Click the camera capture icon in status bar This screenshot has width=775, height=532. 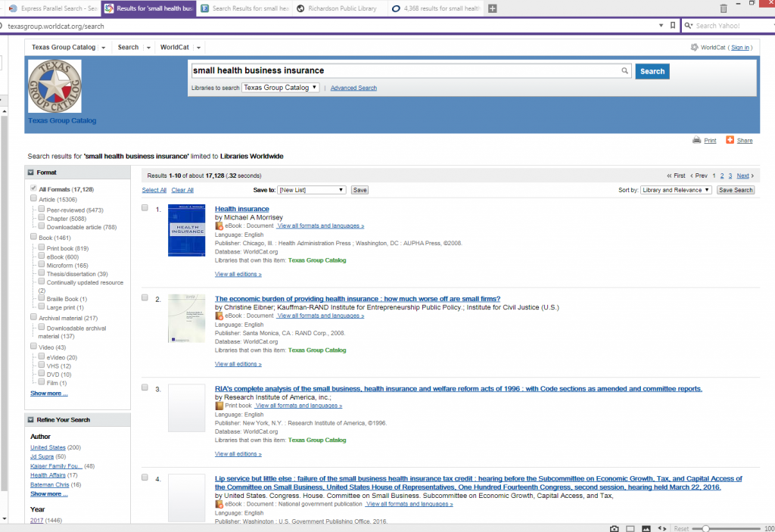pyautogui.click(x=615, y=528)
